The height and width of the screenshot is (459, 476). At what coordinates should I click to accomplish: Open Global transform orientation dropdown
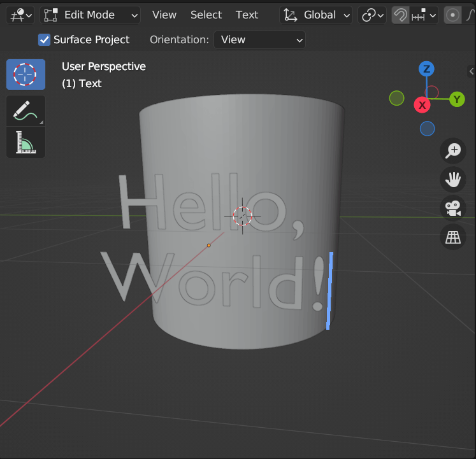pyautogui.click(x=315, y=15)
